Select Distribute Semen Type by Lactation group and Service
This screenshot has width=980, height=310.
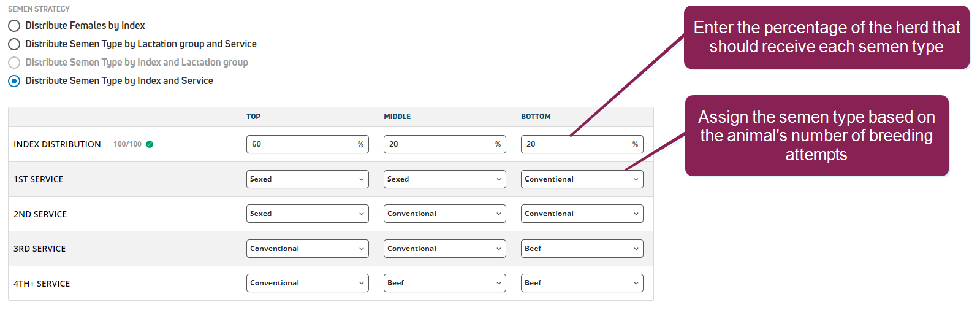(x=14, y=44)
